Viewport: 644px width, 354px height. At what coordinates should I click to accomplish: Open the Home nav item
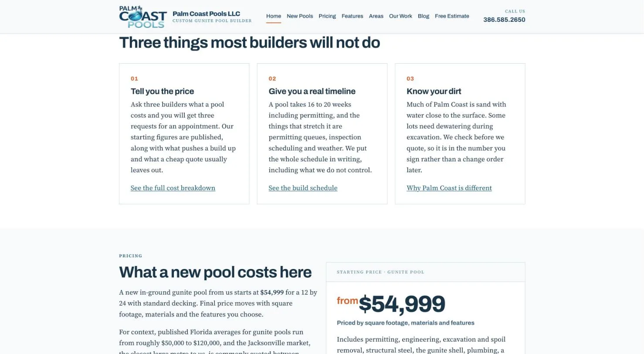pos(274,16)
